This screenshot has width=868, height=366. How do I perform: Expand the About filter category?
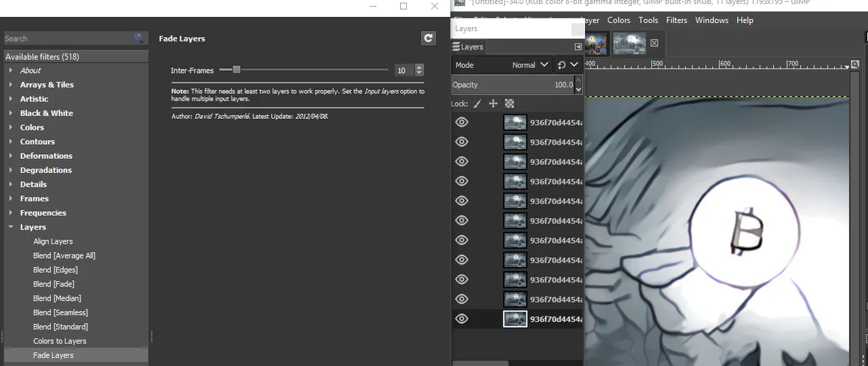click(x=11, y=71)
